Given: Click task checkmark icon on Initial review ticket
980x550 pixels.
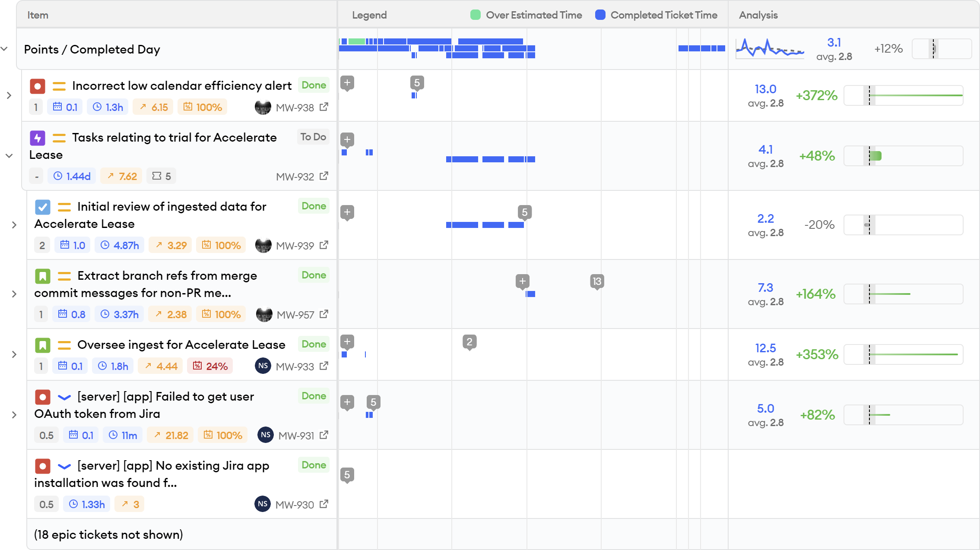Looking at the screenshot, I should click(43, 207).
